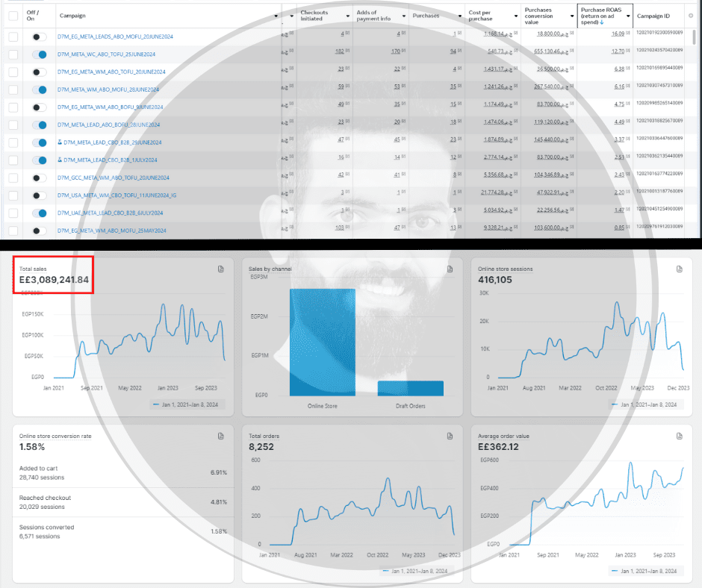Turn on the D7M_EG_META_LEADS_ABO_MOFU_20JUNE2024 campaign switch
The image size is (702, 588).
(40, 37)
